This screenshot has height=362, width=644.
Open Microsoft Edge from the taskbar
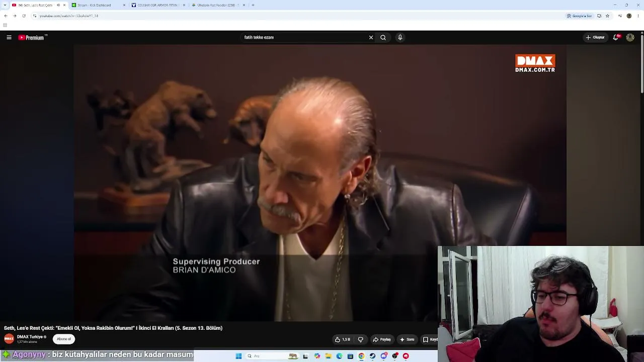[x=339, y=356]
